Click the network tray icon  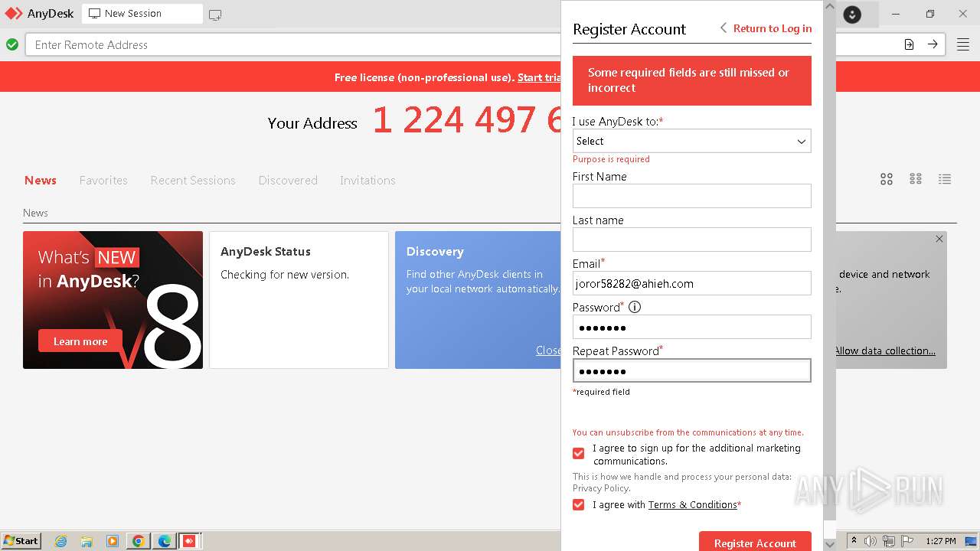click(x=889, y=541)
